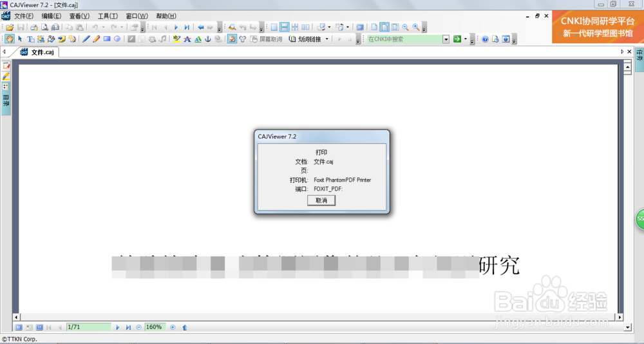The height and width of the screenshot is (344, 644).
Task: Toggle Single page layout view
Action: coord(274,27)
